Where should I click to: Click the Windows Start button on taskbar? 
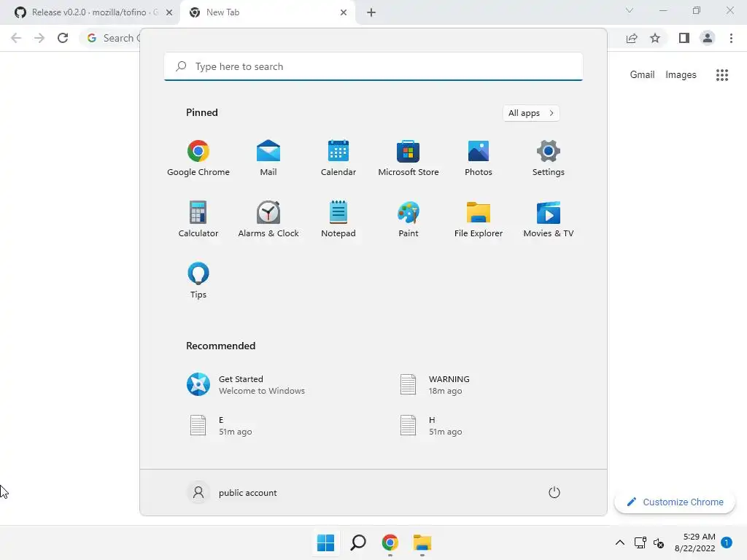point(326,542)
